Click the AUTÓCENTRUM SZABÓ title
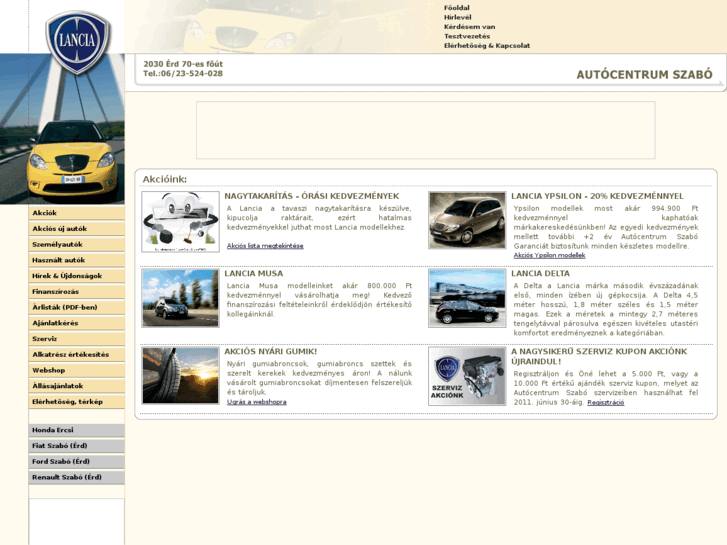Viewport: 727px width, 545px height. click(x=644, y=75)
